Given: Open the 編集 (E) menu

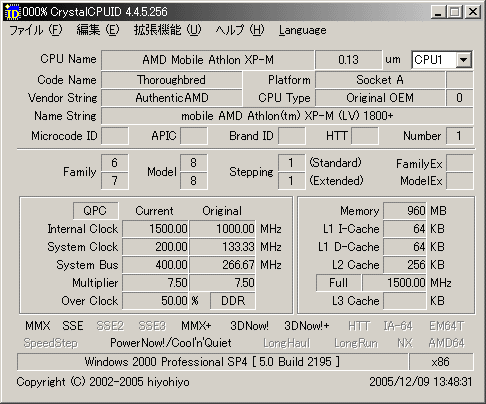Looking at the screenshot, I should tap(98, 30).
